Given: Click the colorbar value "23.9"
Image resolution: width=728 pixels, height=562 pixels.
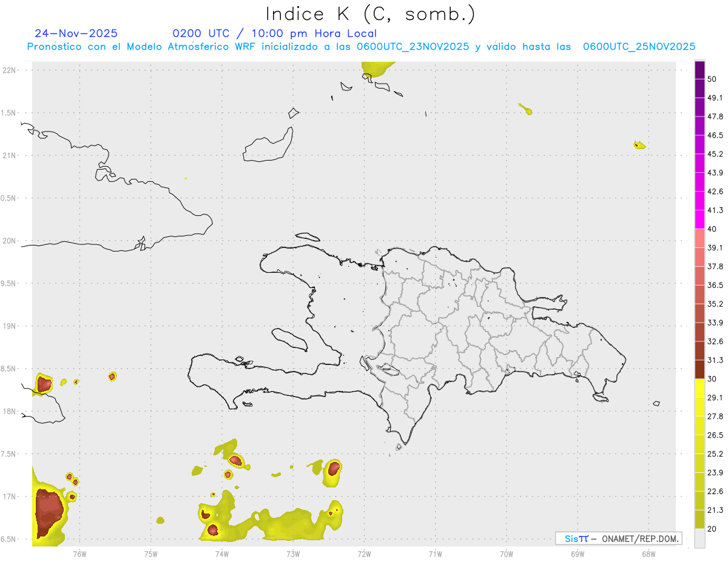Looking at the screenshot, I should 715,472.
